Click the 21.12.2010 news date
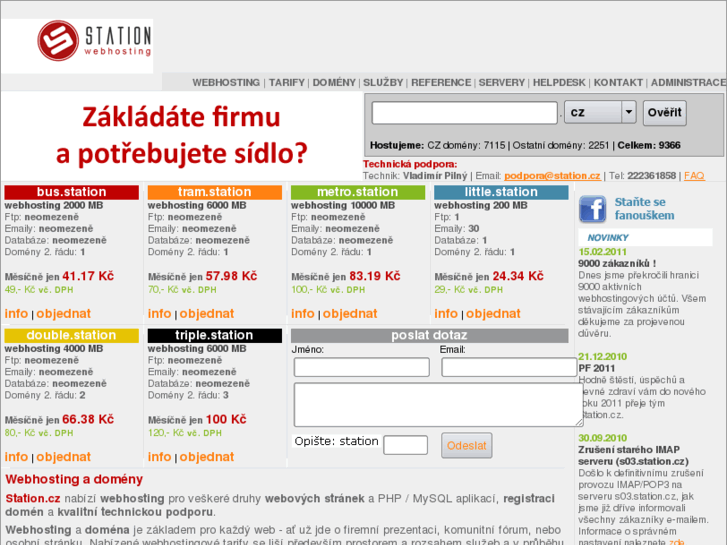727x545 pixels. point(602,357)
